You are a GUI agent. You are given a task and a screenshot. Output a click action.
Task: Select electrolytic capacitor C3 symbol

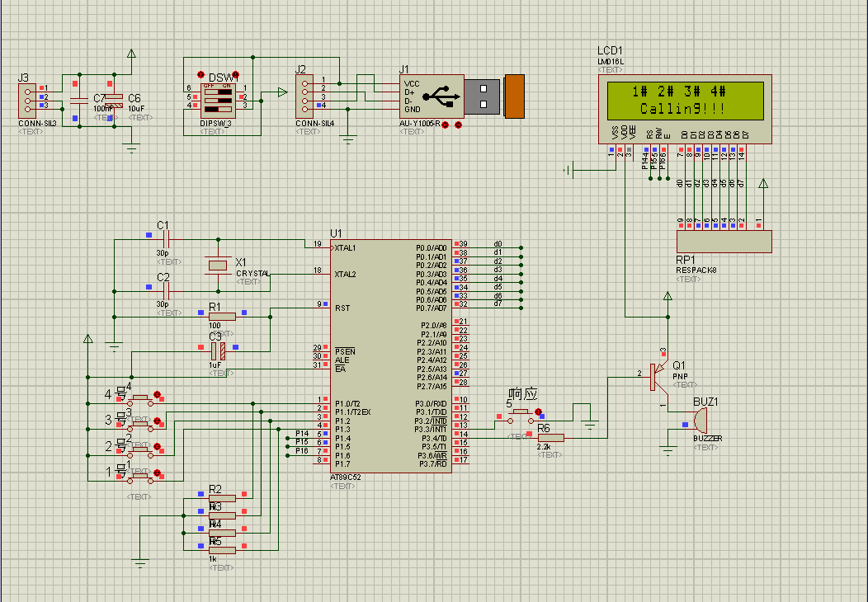[218, 350]
